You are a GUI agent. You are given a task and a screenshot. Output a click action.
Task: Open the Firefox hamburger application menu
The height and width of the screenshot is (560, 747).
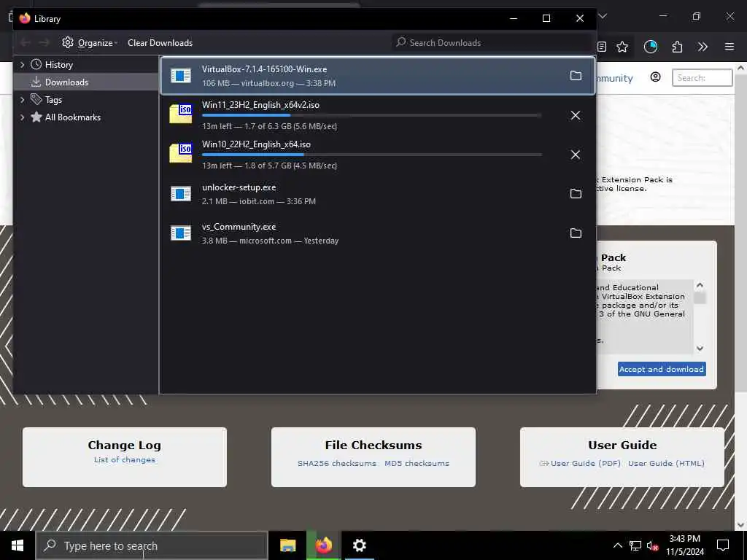tap(729, 47)
